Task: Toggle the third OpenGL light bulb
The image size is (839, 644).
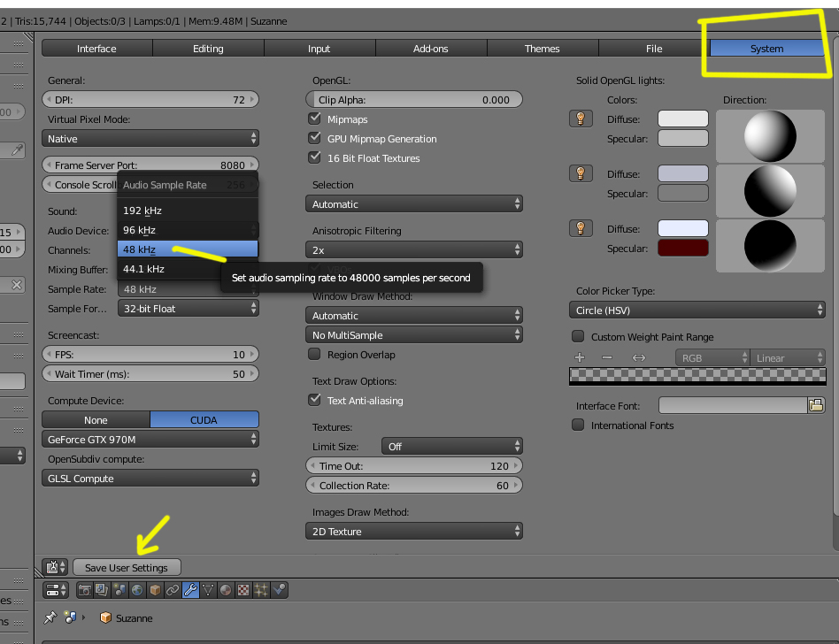Action: point(581,228)
